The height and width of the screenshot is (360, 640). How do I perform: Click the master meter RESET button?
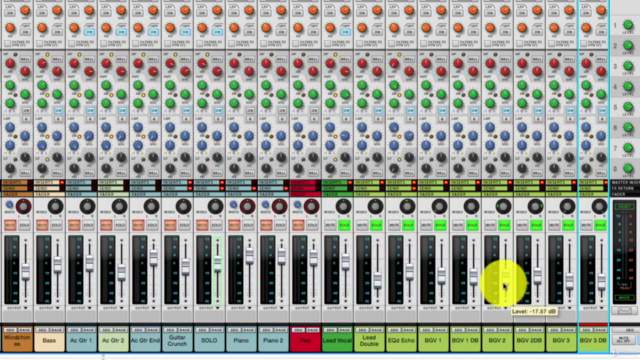[624, 207]
